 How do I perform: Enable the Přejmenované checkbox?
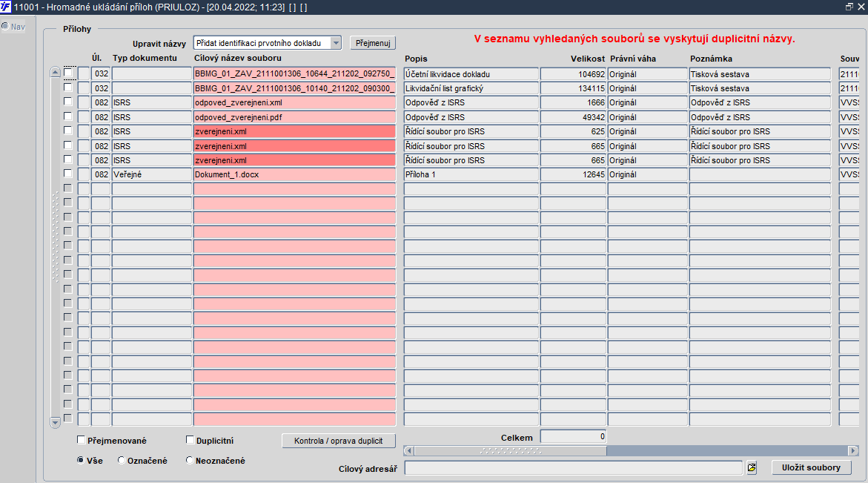81,440
